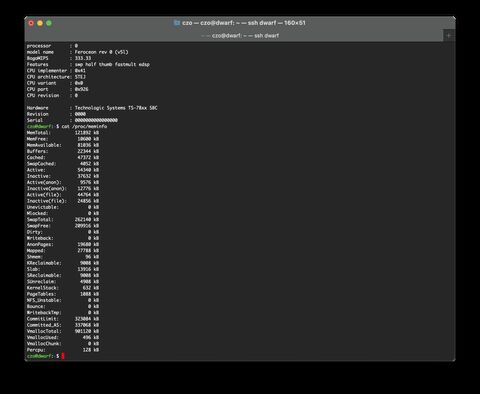Click the Serial number of zeros
This screenshot has width=480, height=394.
(x=96, y=120)
